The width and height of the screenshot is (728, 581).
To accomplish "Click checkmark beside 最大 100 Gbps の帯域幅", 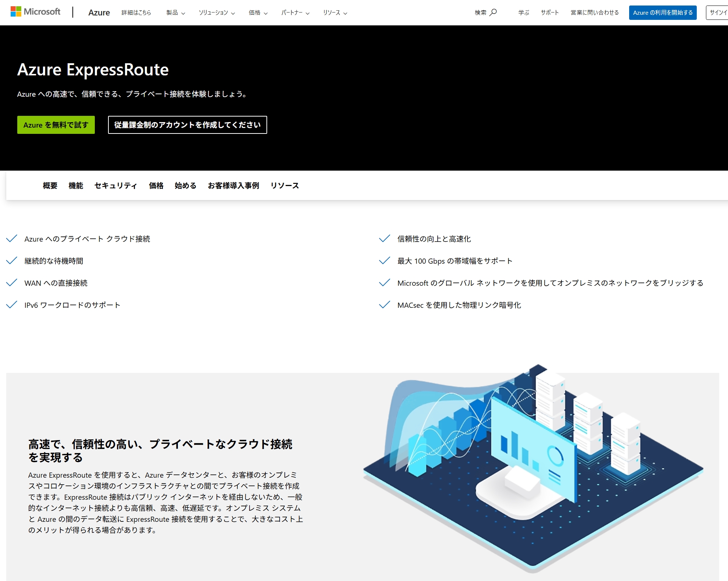I will pyautogui.click(x=384, y=261).
